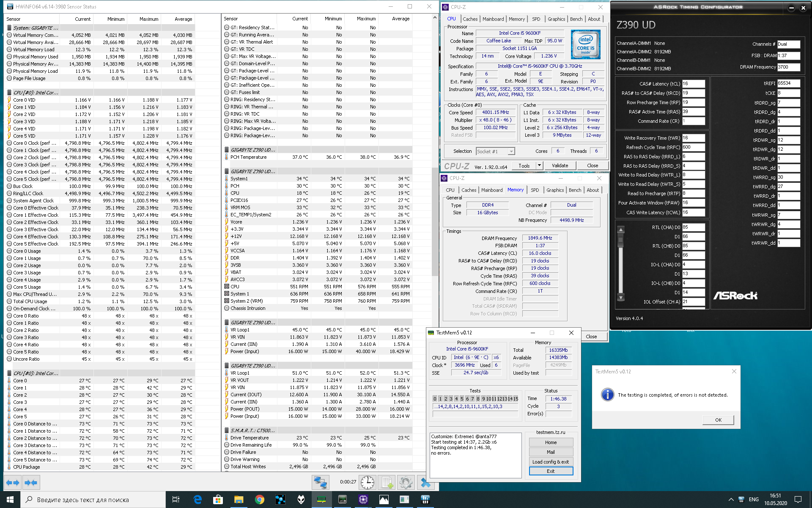
Task: Open HWiNFO sensor settings gear icon
Action: [406, 483]
